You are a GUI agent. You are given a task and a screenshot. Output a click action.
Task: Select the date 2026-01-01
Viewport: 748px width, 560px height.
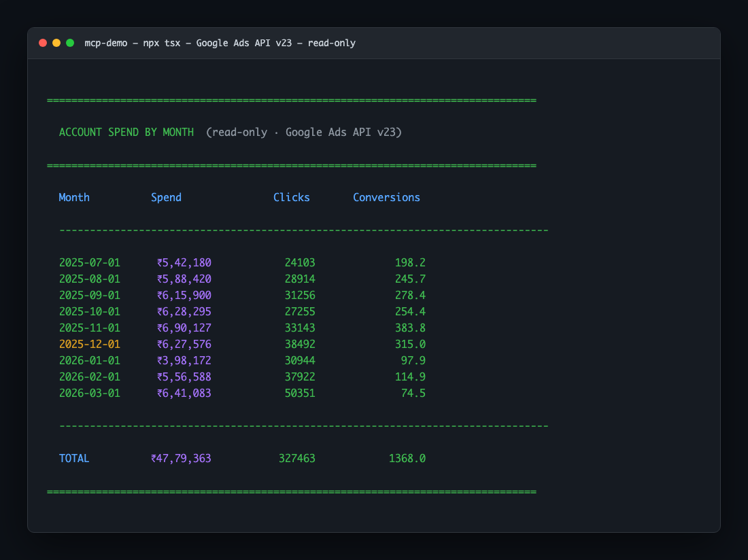click(90, 360)
